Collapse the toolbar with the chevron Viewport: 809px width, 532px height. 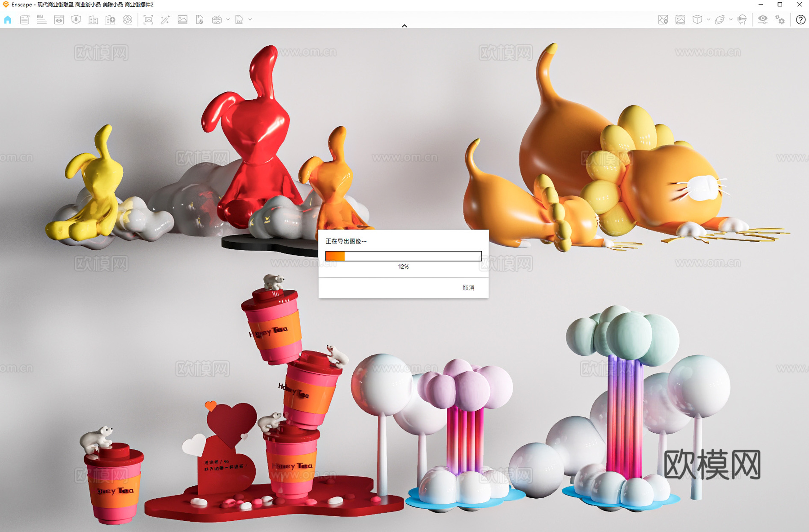[x=404, y=26]
